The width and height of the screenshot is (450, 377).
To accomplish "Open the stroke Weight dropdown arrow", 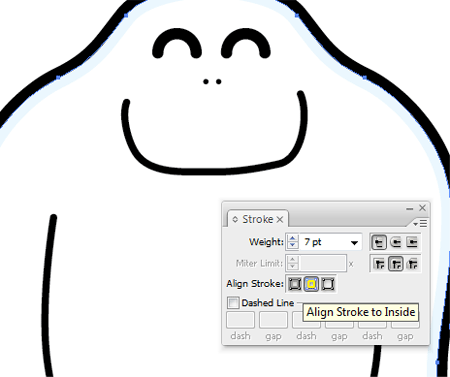I will [x=354, y=243].
